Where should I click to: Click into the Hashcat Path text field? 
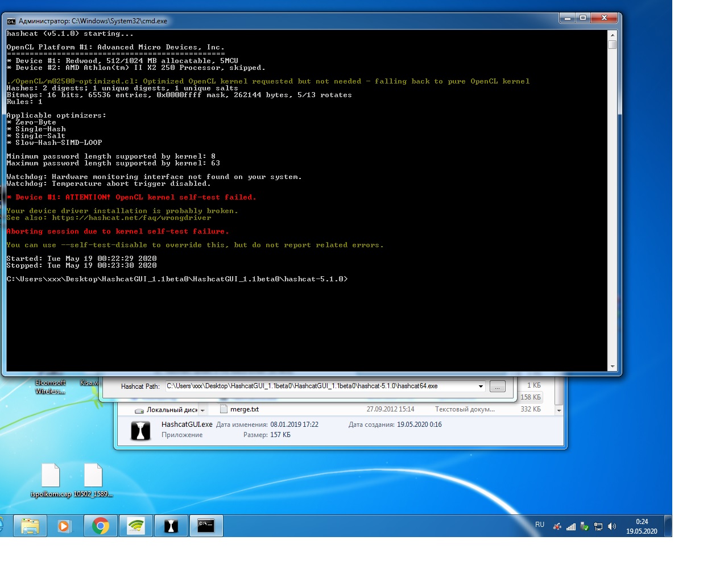(318, 386)
